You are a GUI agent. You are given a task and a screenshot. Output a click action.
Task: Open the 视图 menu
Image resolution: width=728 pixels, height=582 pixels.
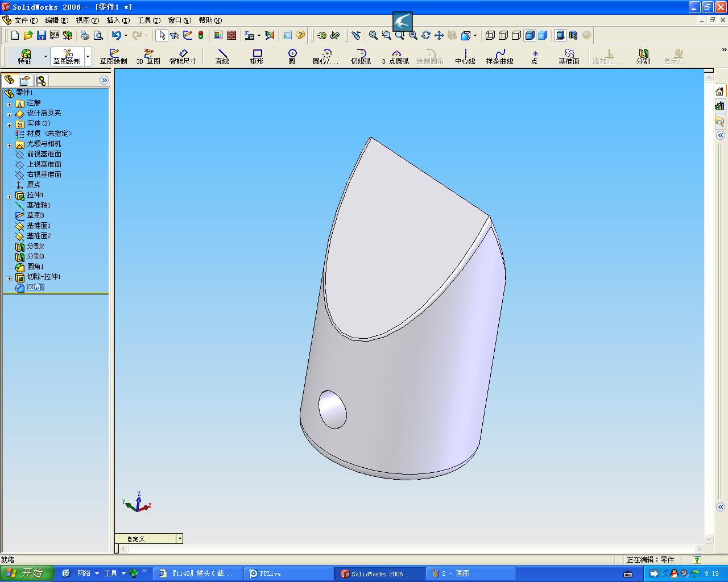click(87, 20)
